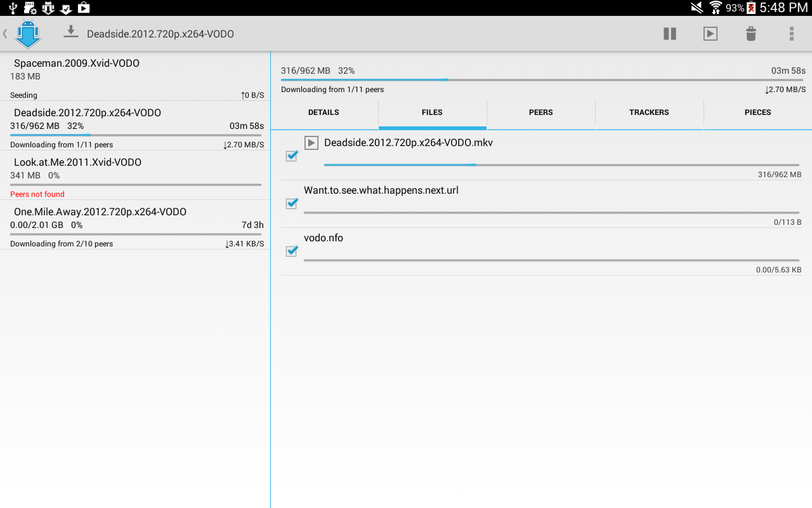Image resolution: width=812 pixels, height=508 pixels.
Task: Tap the Wi-Fi icon in the status bar
Action: [x=716, y=8]
